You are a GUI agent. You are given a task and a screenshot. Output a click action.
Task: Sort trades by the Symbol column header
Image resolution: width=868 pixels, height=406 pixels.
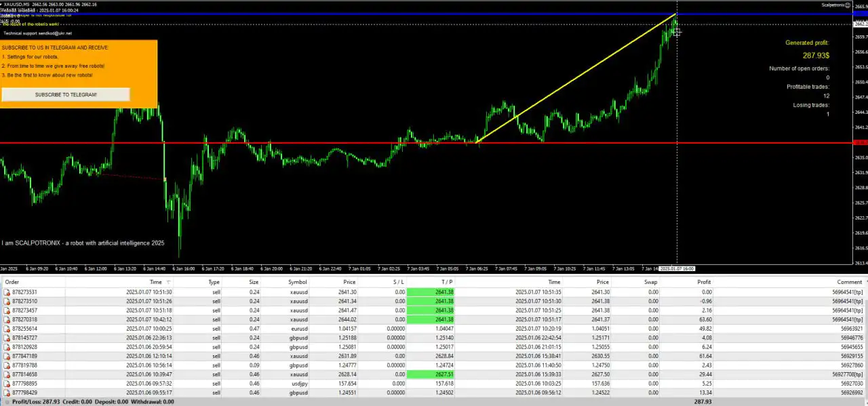click(x=297, y=282)
